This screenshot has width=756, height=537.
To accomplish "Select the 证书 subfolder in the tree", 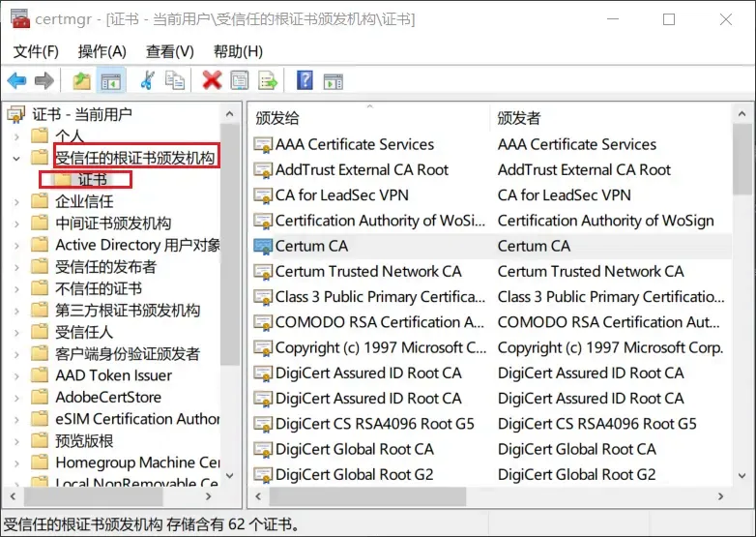I will [x=92, y=179].
